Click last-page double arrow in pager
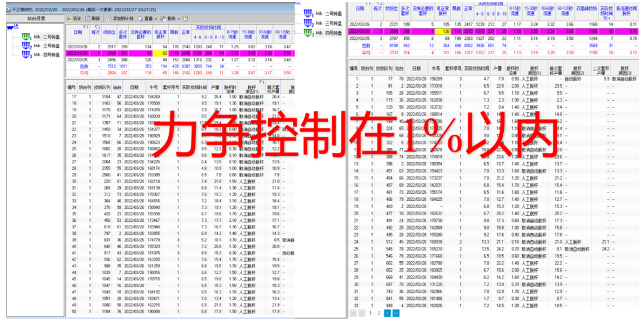This screenshot has height=322, width=644. pos(395,313)
